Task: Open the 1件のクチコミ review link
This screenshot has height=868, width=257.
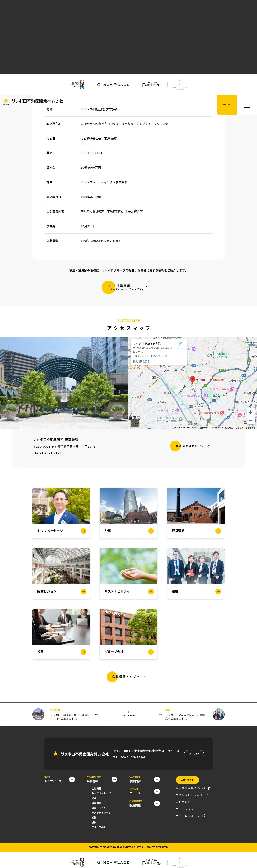Action: coord(159,356)
